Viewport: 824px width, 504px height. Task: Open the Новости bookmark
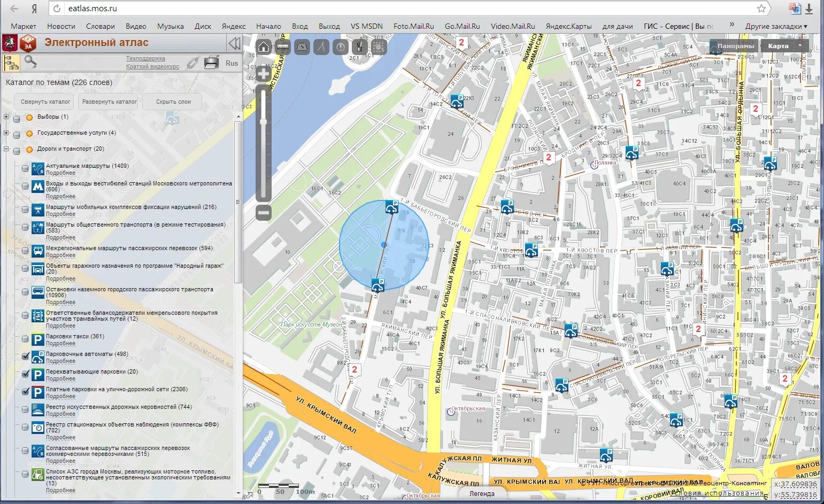pyautogui.click(x=61, y=26)
